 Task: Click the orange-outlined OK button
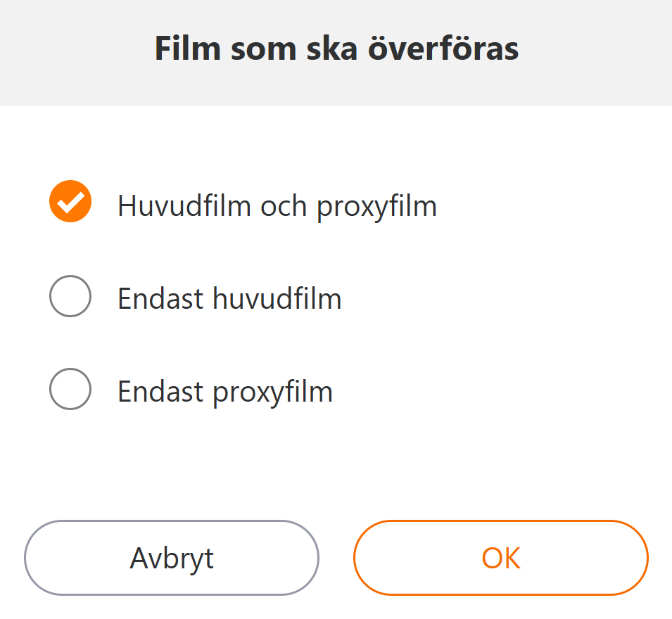(x=500, y=558)
